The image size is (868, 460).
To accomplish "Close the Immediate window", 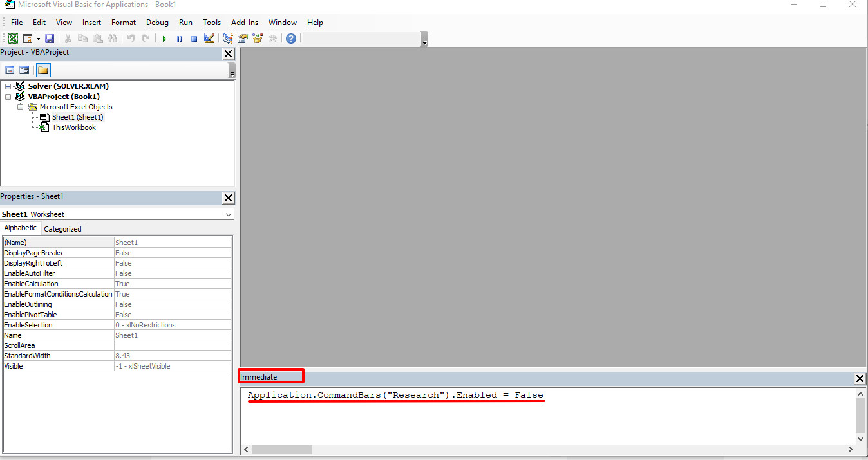I will 860,378.
